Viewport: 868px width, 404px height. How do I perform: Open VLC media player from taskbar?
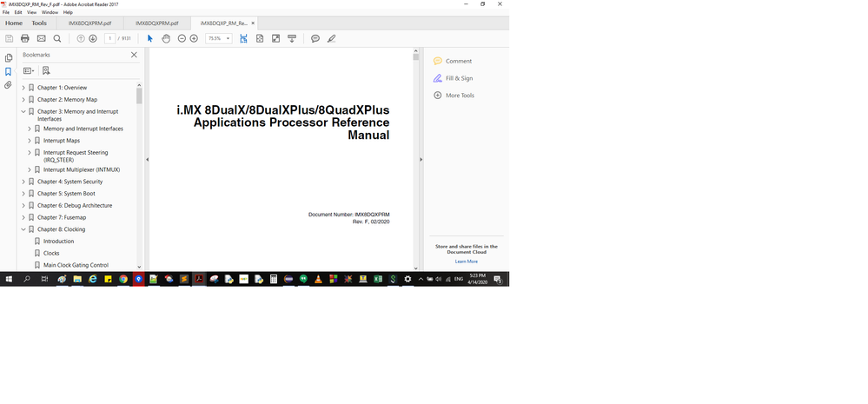(x=318, y=279)
